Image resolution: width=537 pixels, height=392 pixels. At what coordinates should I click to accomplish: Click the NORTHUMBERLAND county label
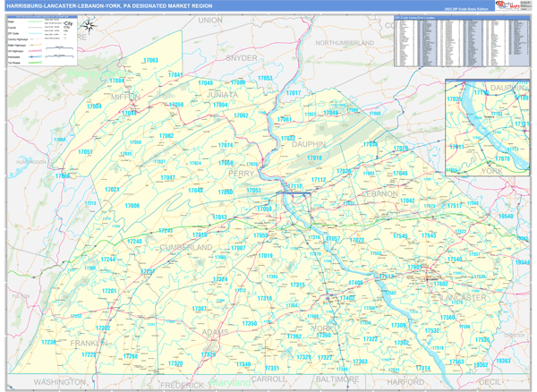coord(345,43)
